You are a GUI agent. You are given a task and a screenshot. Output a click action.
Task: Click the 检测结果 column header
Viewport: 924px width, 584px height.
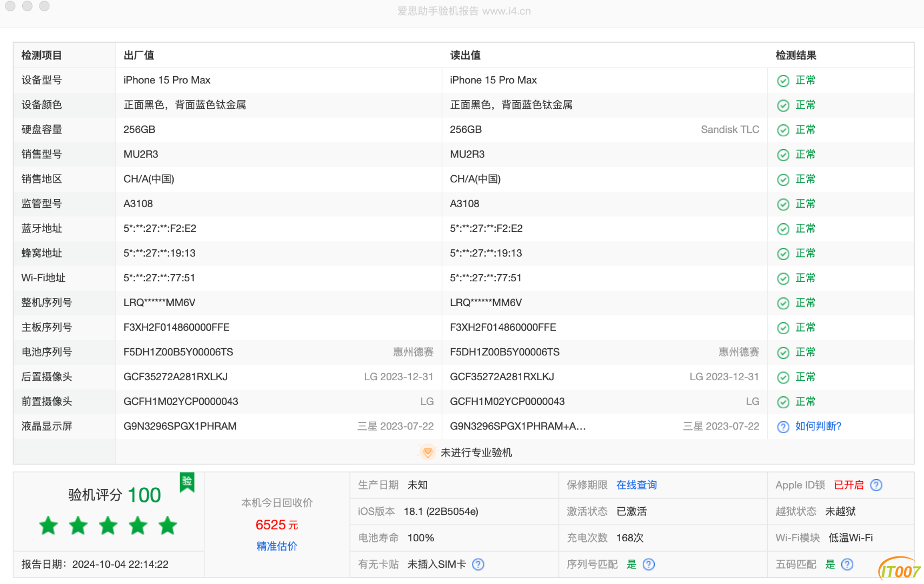coord(796,55)
